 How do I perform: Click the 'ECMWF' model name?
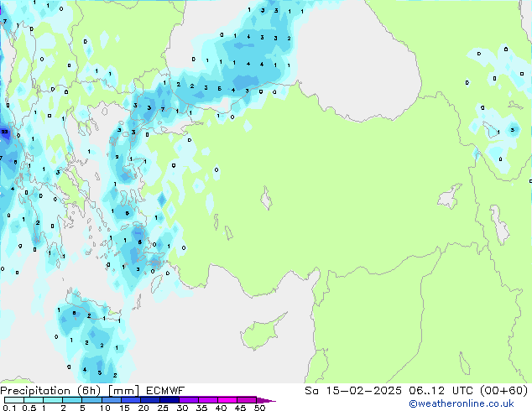(165, 391)
